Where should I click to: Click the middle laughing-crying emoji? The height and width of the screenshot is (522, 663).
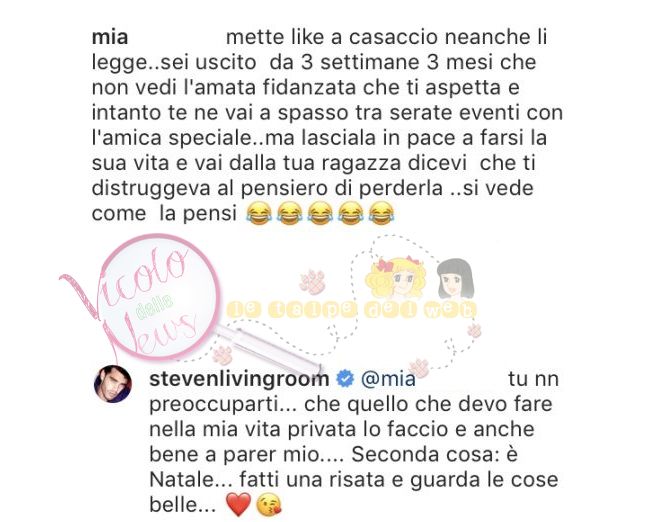click(321, 213)
